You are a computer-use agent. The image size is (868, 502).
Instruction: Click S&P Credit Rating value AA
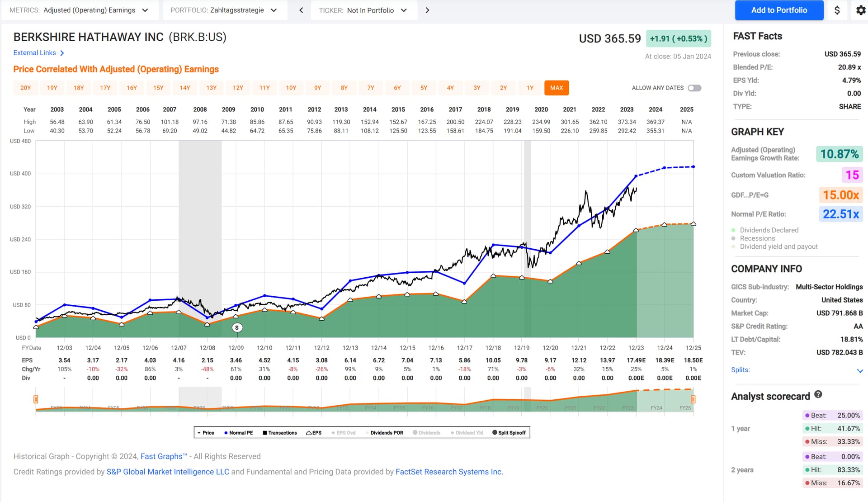coord(858,326)
